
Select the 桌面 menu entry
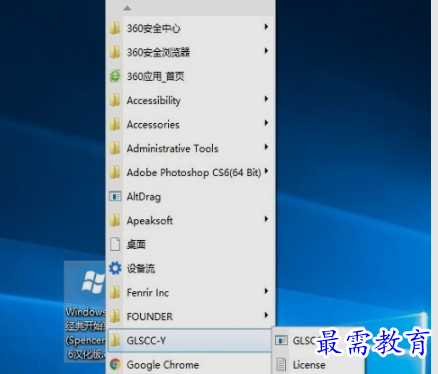pyautogui.click(x=190, y=244)
